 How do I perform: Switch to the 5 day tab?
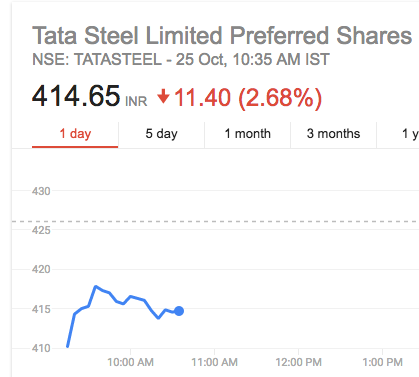tap(161, 134)
